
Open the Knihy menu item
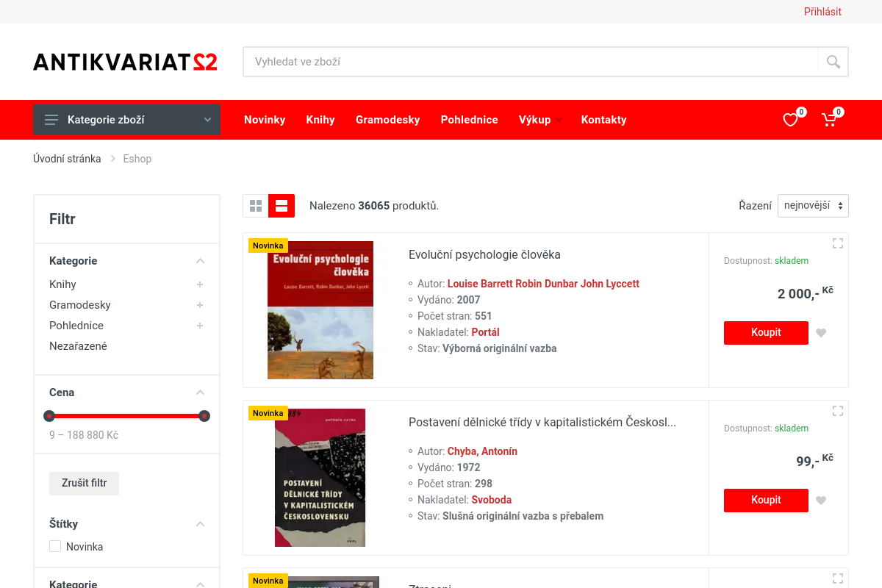tap(320, 120)
